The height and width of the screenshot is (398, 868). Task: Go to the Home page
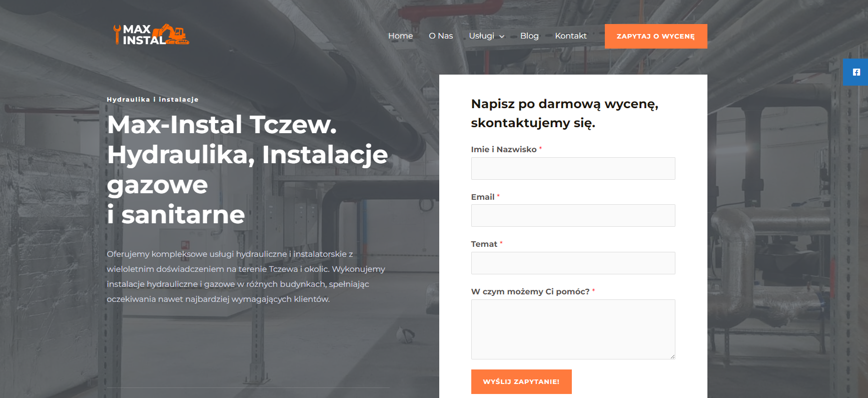pos(400,36)
